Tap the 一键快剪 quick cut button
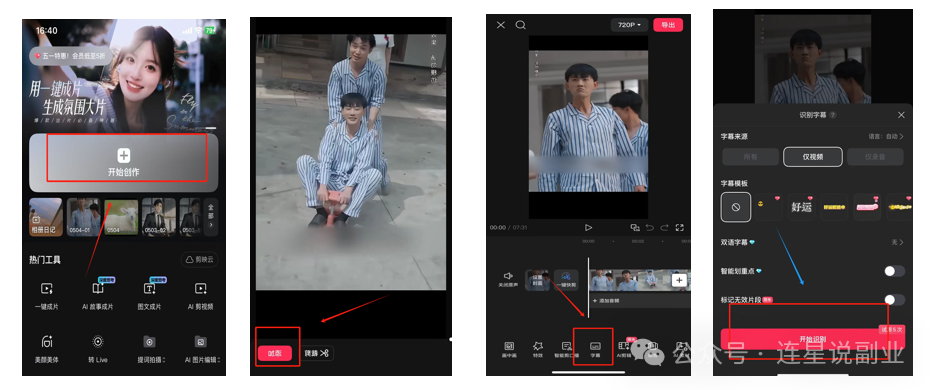This screenshot has height=390, width=934. coord(566,280)
